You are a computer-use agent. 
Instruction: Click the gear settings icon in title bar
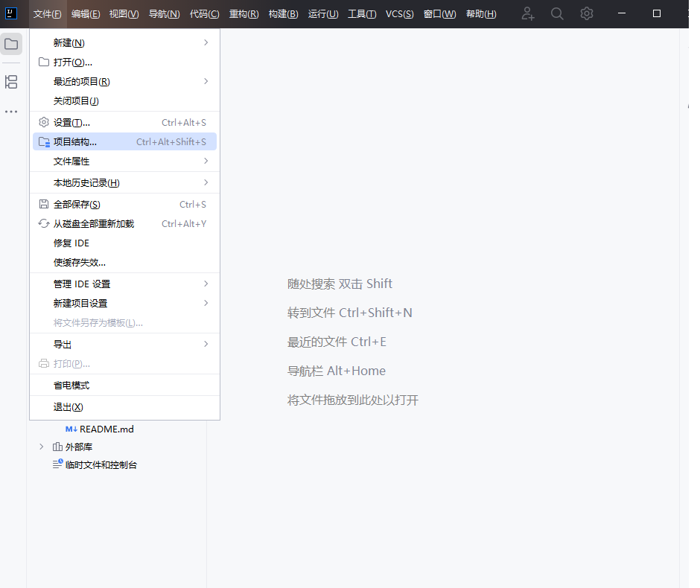(x=587, y=13)
